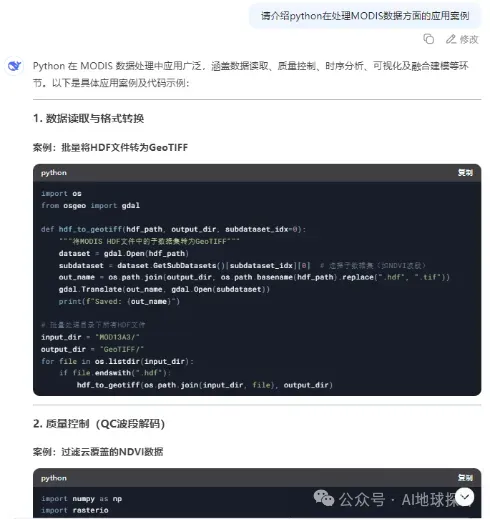Click the 案例: 批量将HDF文件转为GeoTIFF subtitle

pos(110,147)
